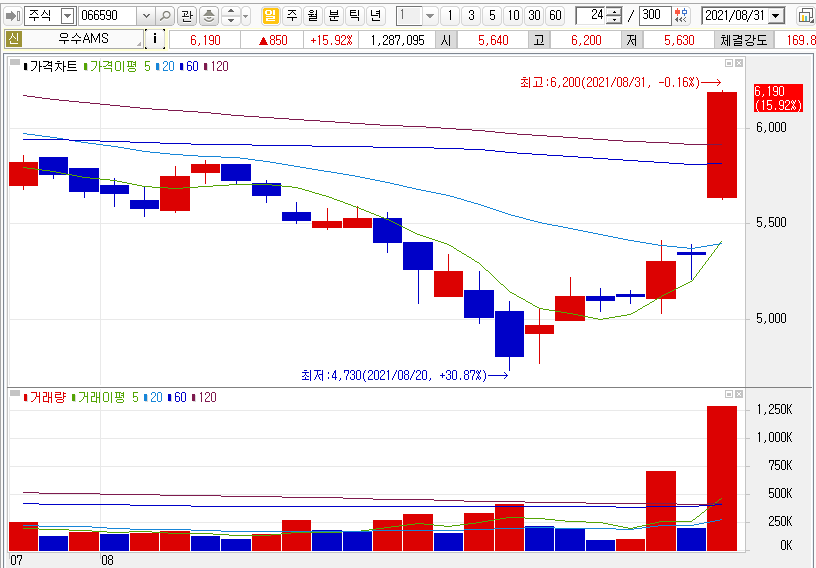Click the 가격차트 legend label
Screen dimensions: 816x568
(50, 66)
